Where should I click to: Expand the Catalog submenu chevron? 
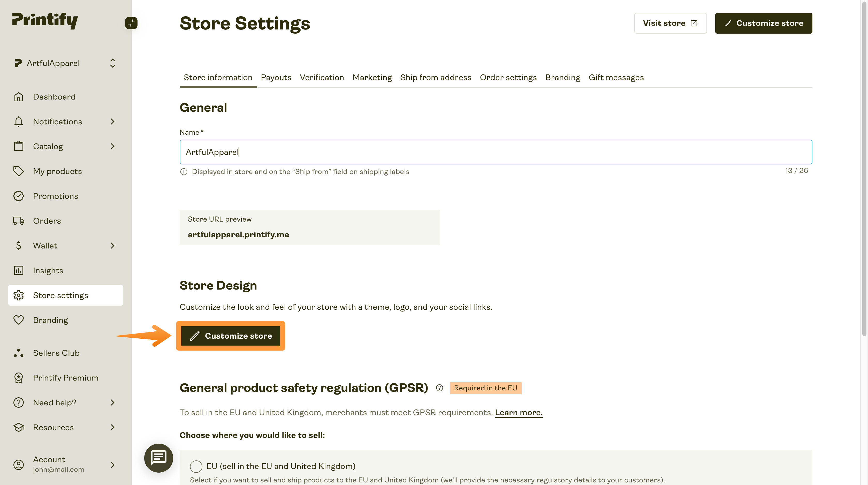pyautogui.click(x=112, y=146)
